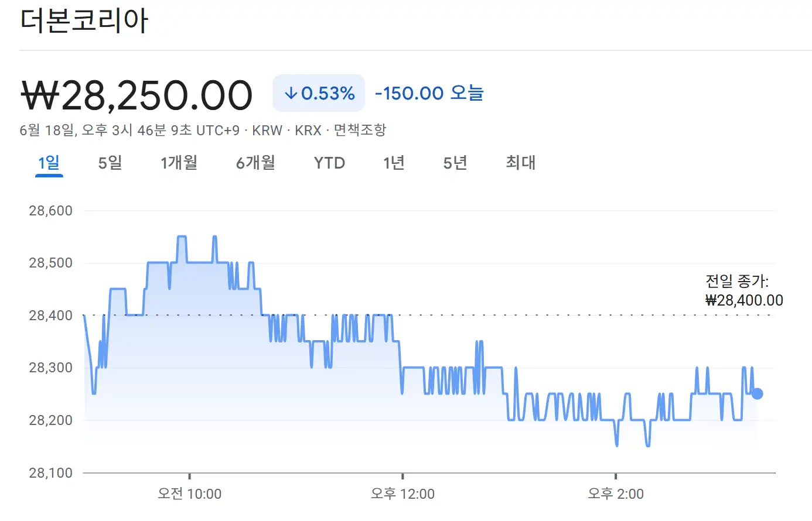This screenshot has height=521, width=812.
Task: View the 1년 chart range
Action: click(x=394, y=163)
